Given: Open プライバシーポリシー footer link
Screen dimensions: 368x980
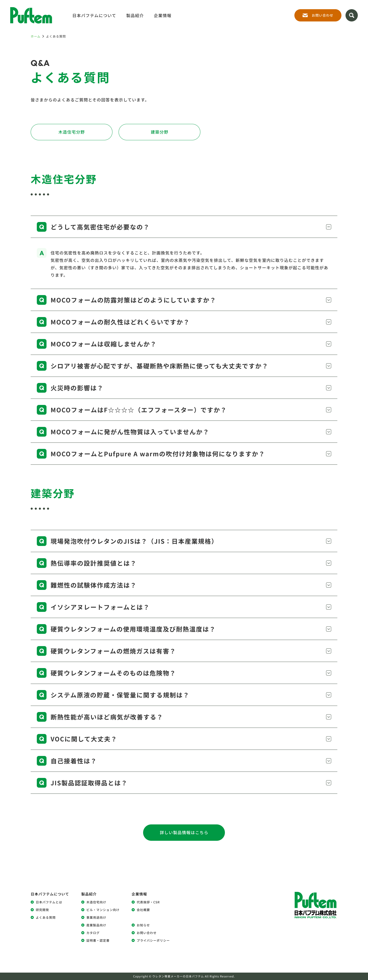Looking at the screenshot, I should (153, 940).
